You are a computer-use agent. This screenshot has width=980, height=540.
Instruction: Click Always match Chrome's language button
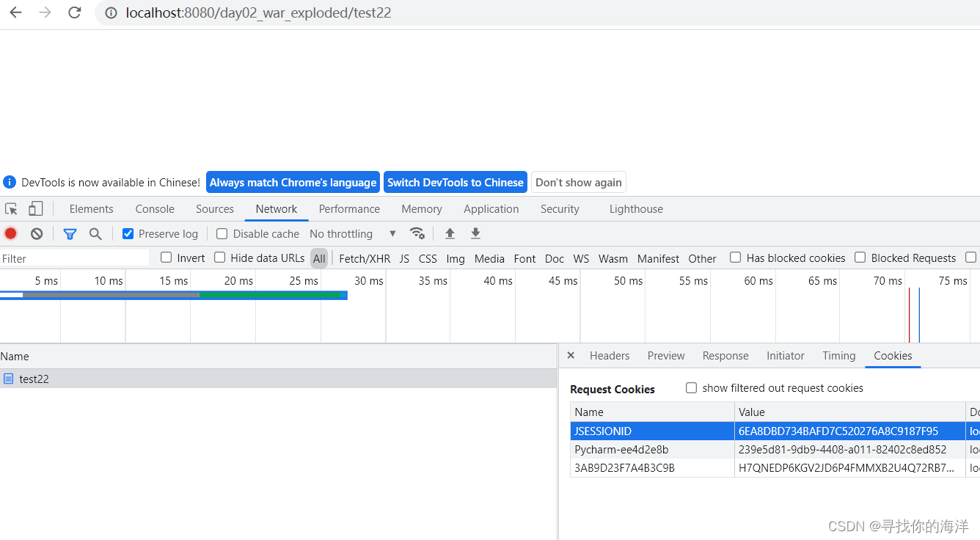[293, 182]
